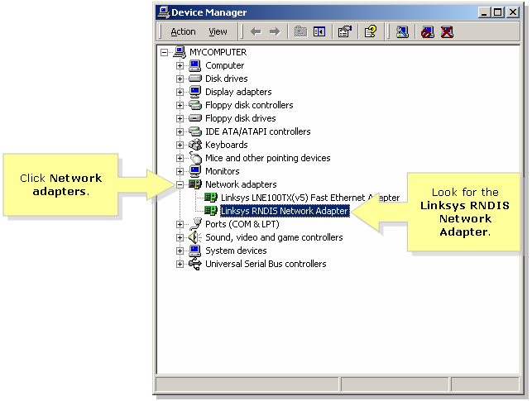Expand the Ports (COM & LPT) category
The width and height of the screenshot is (532, 401).
(180, 224)
